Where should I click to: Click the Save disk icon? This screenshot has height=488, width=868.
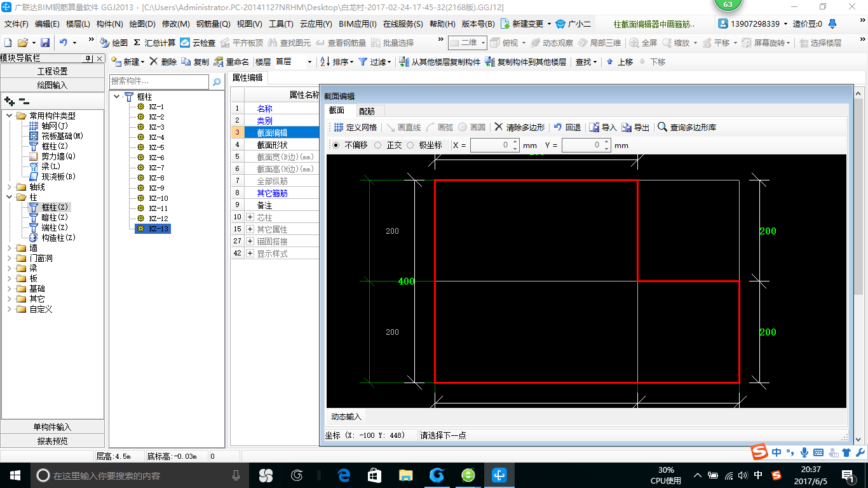point(45,43)
